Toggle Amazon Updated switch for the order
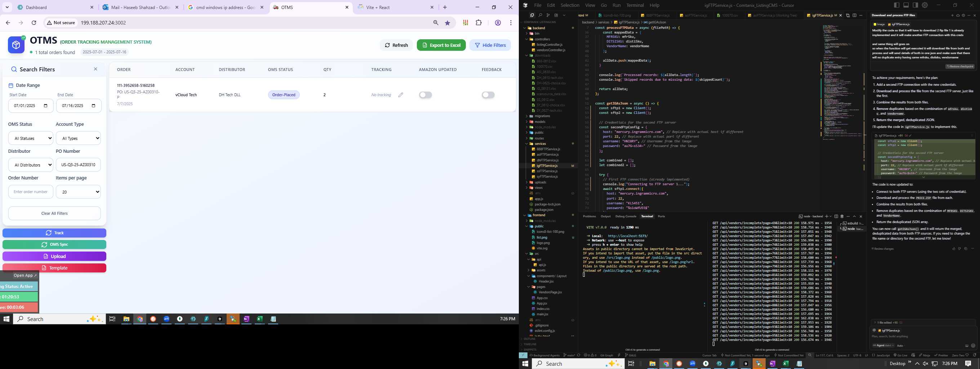This screenshot has width=980, height=369. tap(425, 95)
